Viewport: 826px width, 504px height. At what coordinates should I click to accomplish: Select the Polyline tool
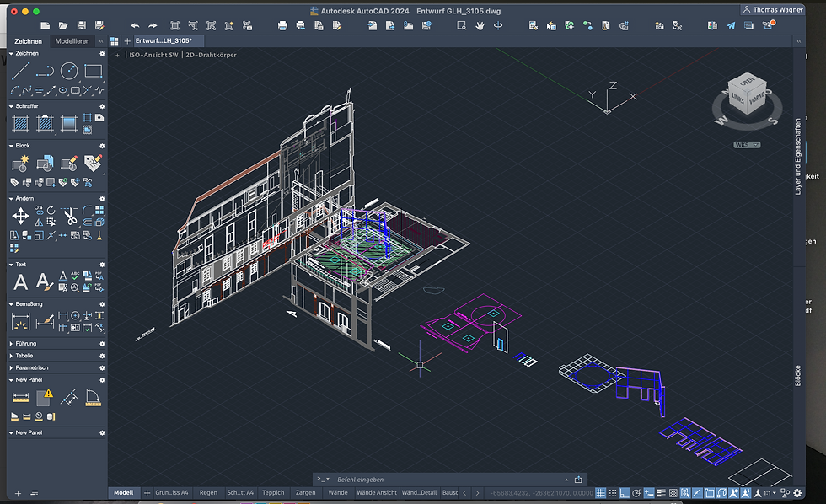pyautogui.click(x=45, y=71)
